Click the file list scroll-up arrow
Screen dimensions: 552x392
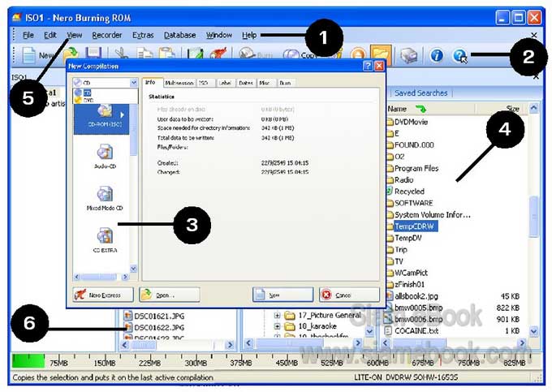click(533, 108)
